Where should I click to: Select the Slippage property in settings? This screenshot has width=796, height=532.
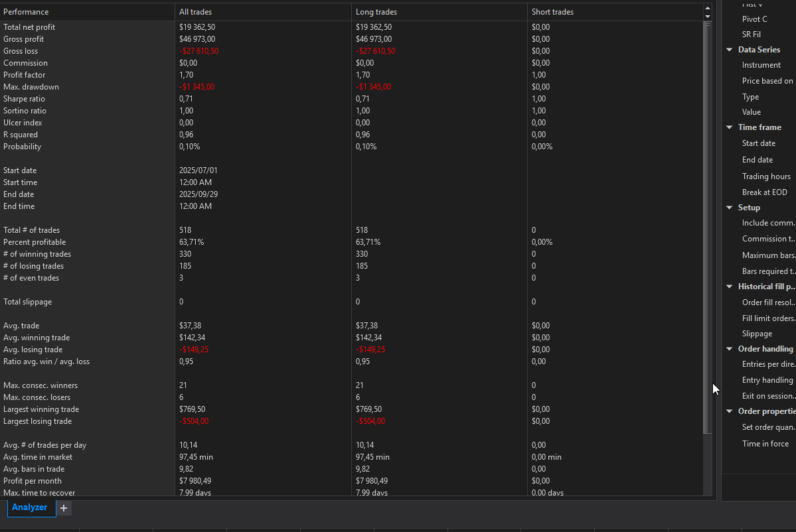[757, 334]
